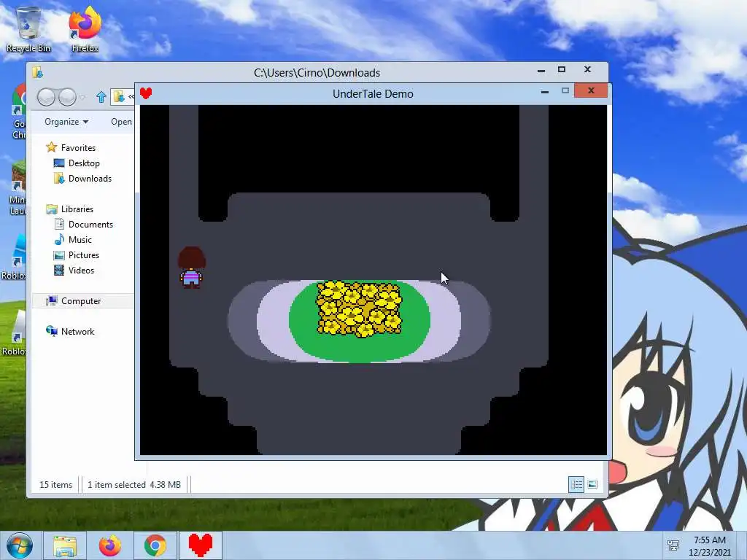Click the Chrome taskbar icon

click(x=155, y=545)
